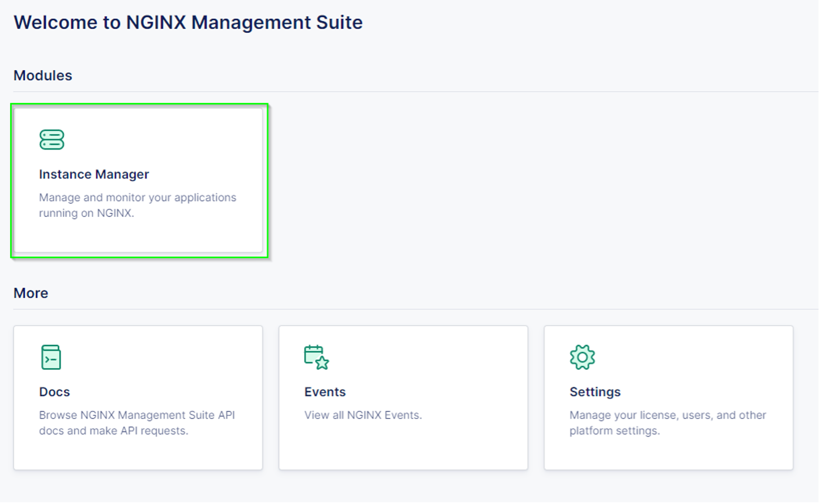Open the Instance Manager module card
821x504 pixels.
coord(138,180)
